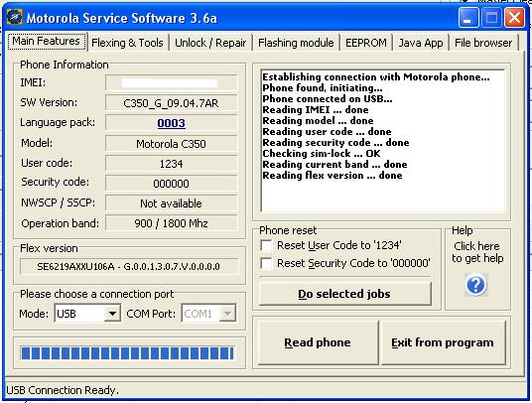Click the IMEI field

click(172, 83)
